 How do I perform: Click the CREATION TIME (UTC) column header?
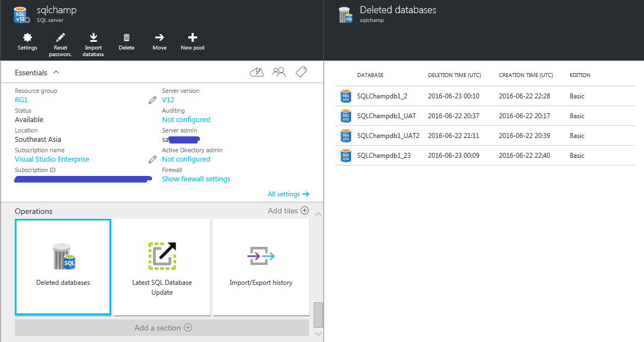coord(526,75)
